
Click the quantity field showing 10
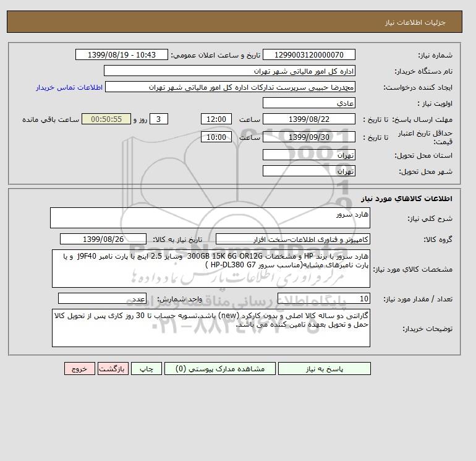(323, 298)
